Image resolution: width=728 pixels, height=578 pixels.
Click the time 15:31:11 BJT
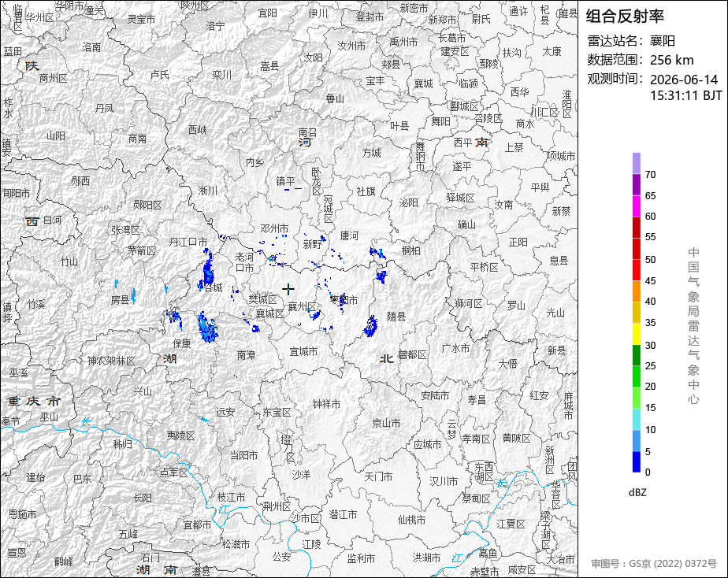click(x=685, y=95)
